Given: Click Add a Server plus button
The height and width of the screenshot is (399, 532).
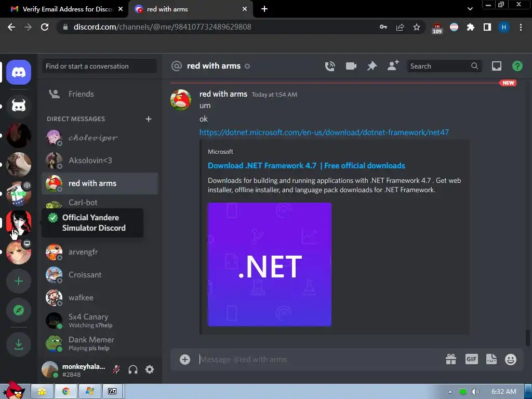Looking at the screenshot, I should (19, 281).
